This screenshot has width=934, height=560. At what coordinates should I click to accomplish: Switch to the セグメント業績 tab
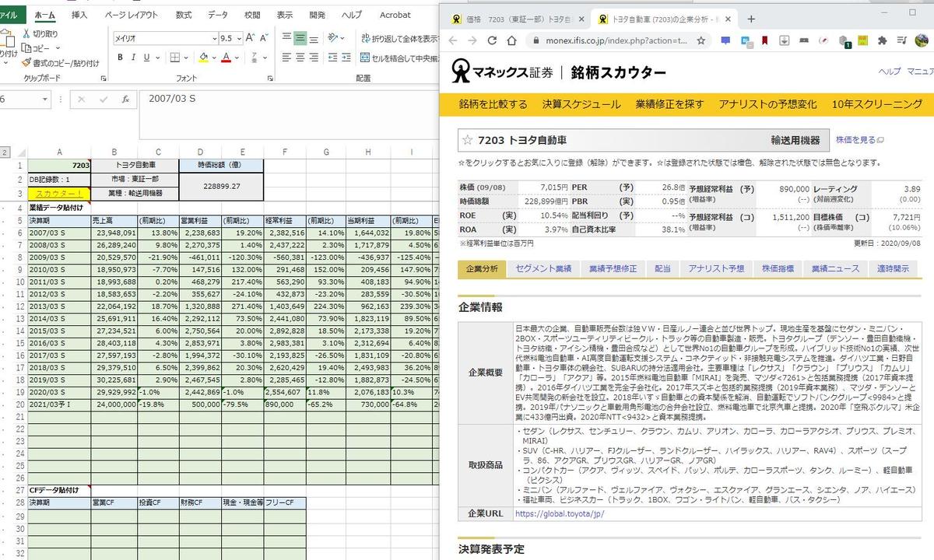tap(543, 268)
